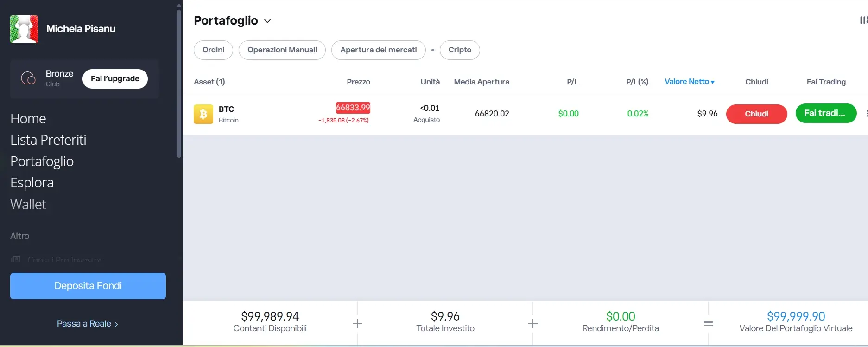Click the column layout icon at top right
The image size is (868, 347).
[863, 20]
